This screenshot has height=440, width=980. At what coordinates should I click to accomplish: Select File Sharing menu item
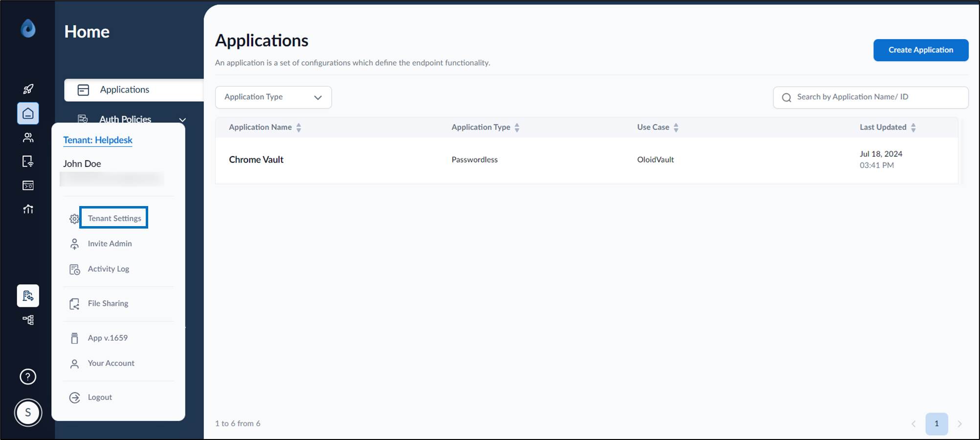(x=108, y=303)
